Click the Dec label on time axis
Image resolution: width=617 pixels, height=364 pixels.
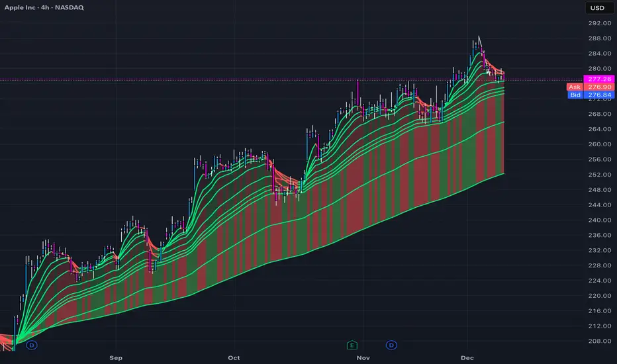[x=467, y=357]
